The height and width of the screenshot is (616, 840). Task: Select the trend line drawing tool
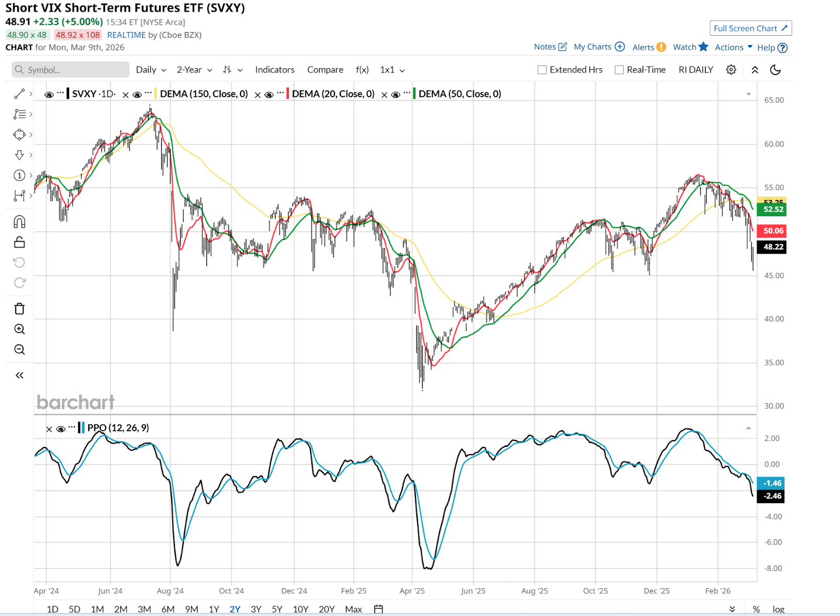click(19, 94)
